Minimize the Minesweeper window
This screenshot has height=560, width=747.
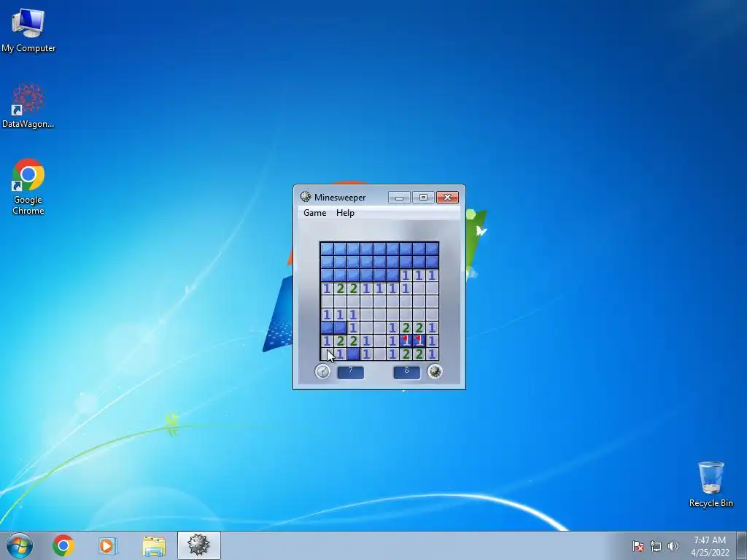tap(399, 197)
